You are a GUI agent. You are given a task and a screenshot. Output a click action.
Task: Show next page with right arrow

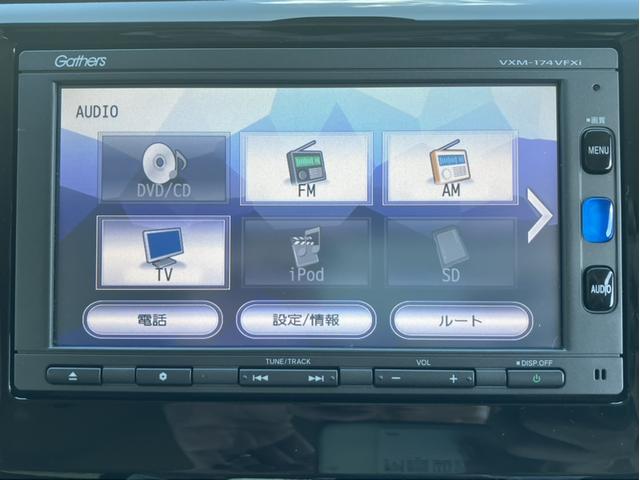point(539,215)
